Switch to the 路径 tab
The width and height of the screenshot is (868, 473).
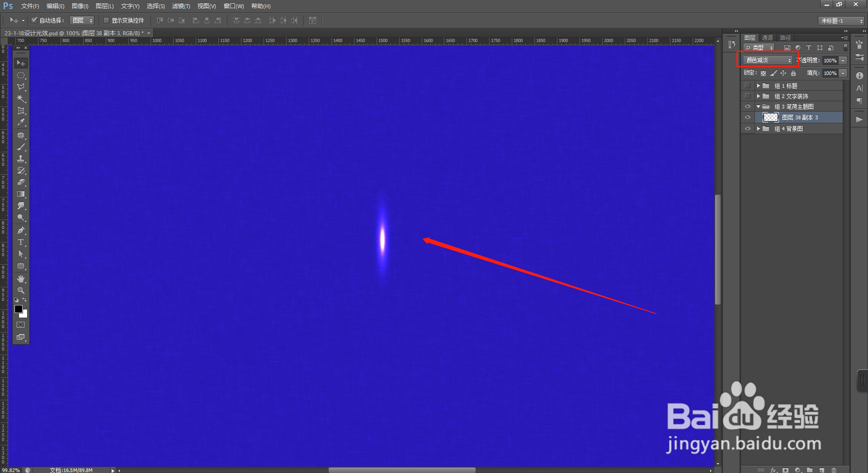[x=786, y=37]
